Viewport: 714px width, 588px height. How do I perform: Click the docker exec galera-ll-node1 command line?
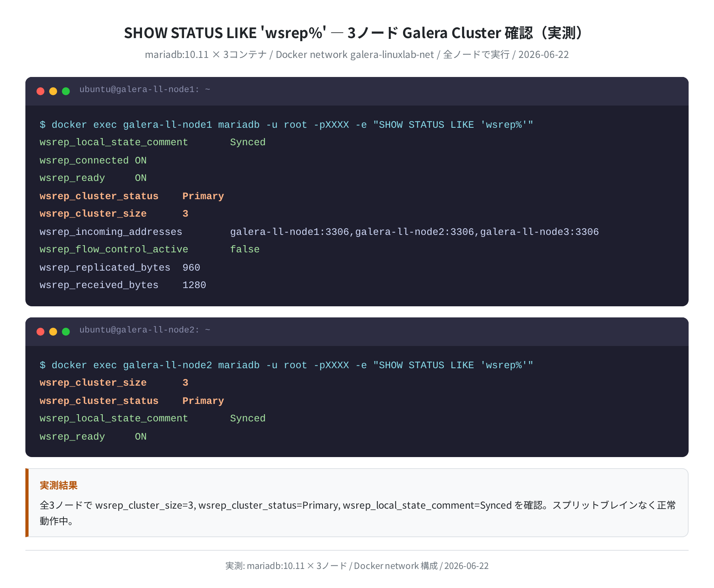tap(286, 125)
